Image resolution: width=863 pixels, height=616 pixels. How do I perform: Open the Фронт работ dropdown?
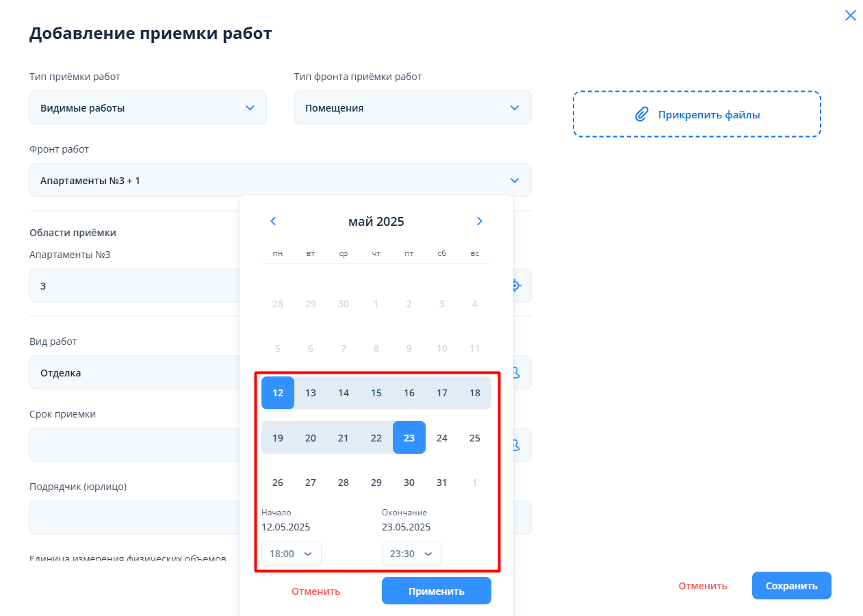click(280, 181)
